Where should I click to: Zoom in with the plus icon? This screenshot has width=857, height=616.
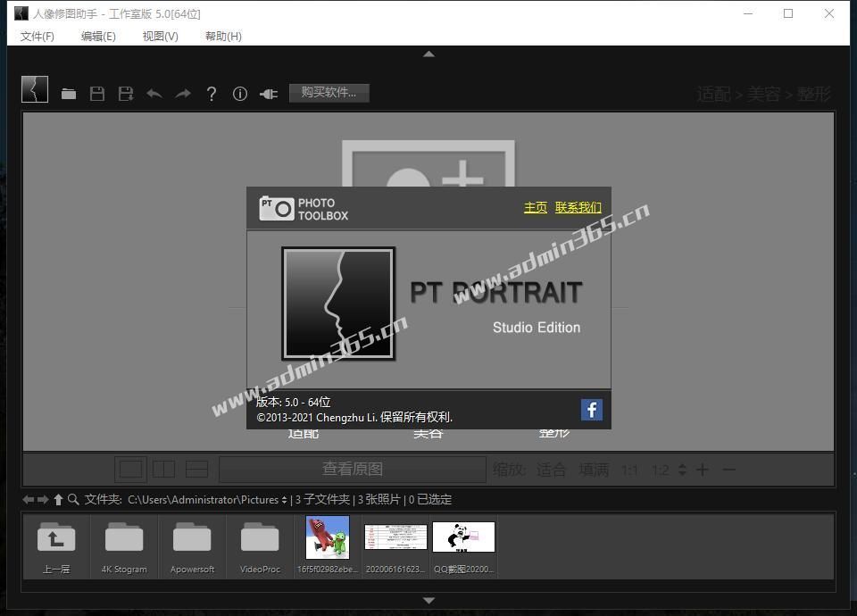[703, 470]
